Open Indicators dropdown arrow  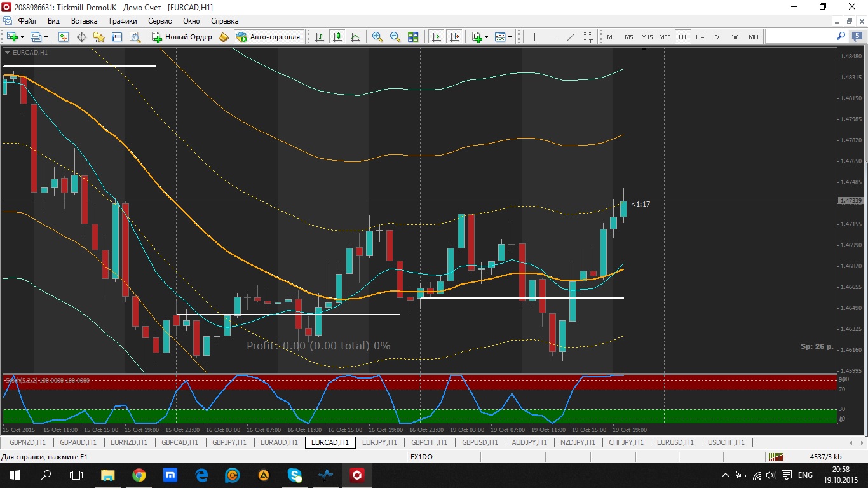[x=487, y=37]
